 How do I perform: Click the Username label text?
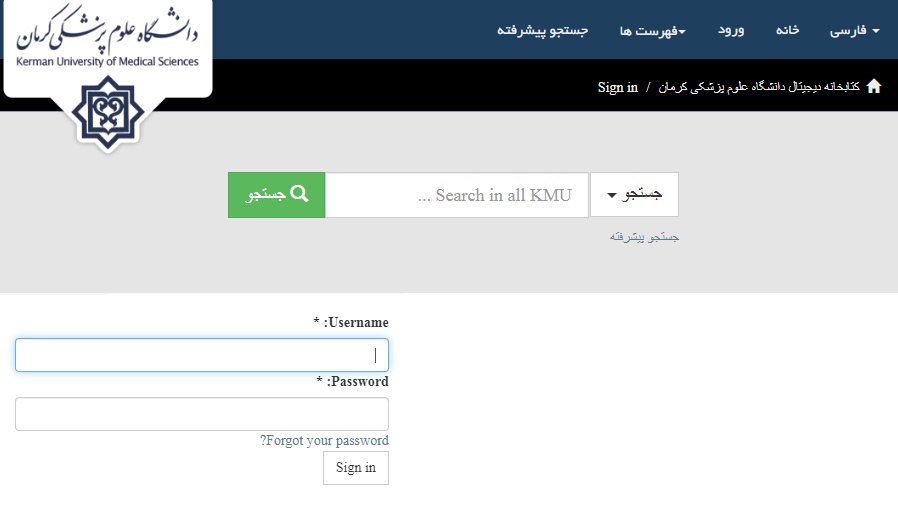(x=356, y=323)
